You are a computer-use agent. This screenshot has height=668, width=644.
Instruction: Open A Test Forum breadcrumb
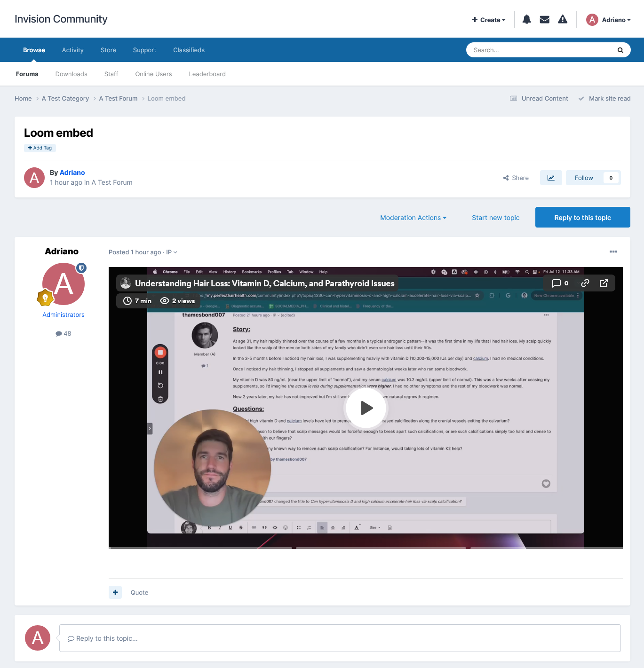coord(119,98)
